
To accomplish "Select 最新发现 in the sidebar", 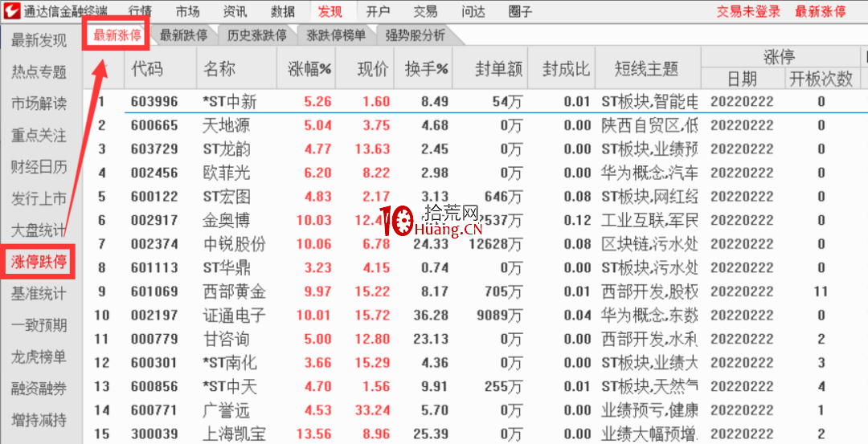I will click(x=39, y=40).
